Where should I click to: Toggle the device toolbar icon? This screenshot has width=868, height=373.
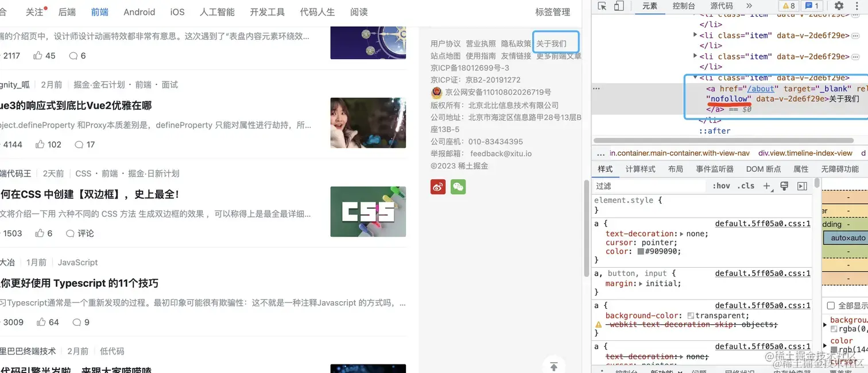[x=619, y=6]
